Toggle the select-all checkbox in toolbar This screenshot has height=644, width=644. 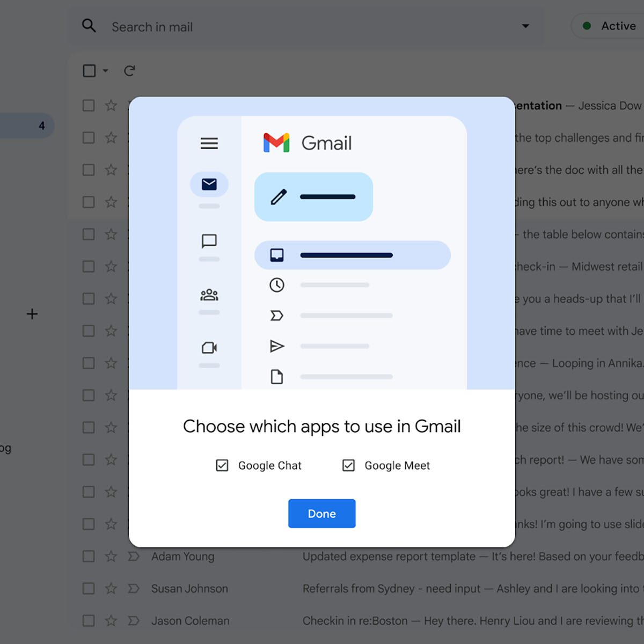(89, 70)
